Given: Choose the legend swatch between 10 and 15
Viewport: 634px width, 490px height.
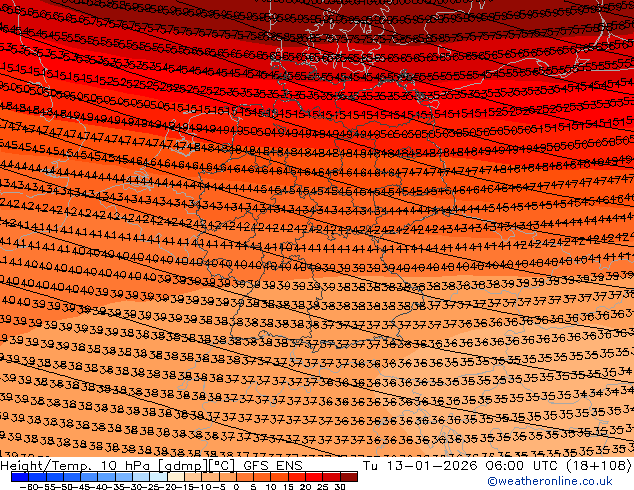Looking at the screenshot, I should [280, 477].
